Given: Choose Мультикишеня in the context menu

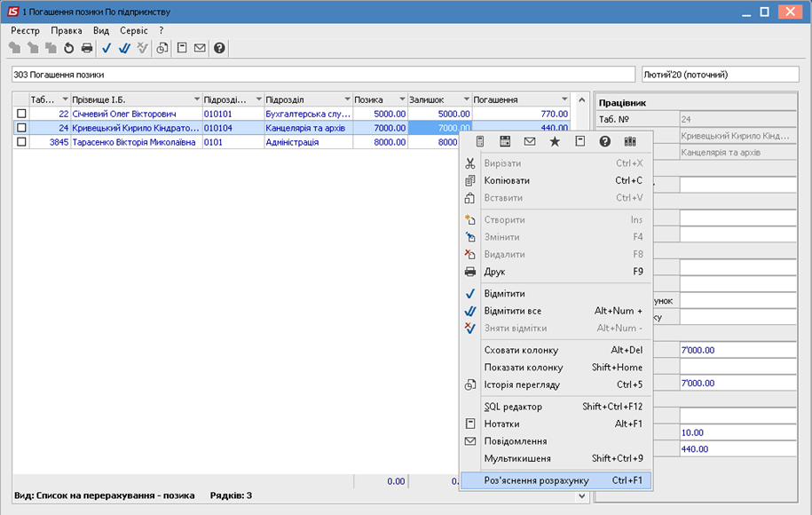Looking at the screenshot, I should [556, 458].
